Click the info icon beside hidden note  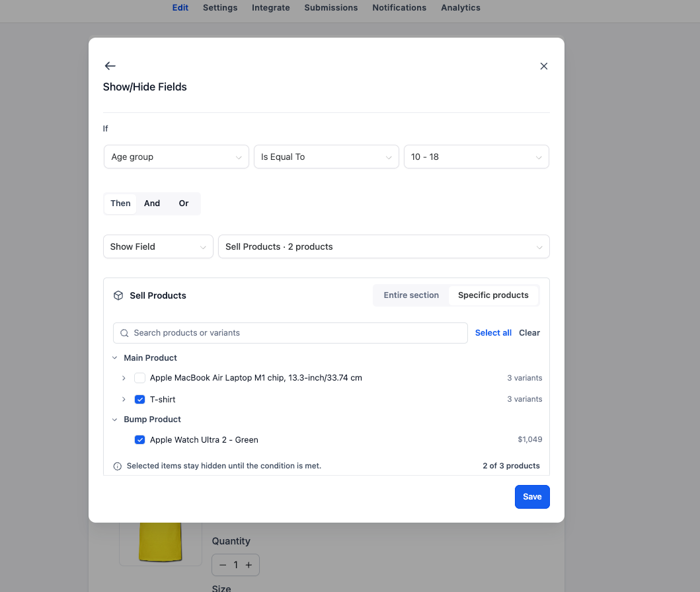pos(118,466)
